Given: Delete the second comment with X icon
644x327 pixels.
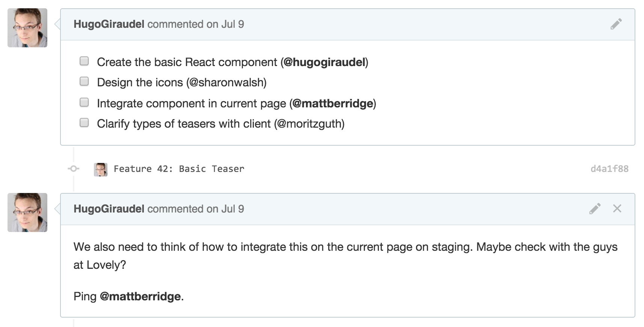Looking at the screenshot, I should (x=617, y=209).
